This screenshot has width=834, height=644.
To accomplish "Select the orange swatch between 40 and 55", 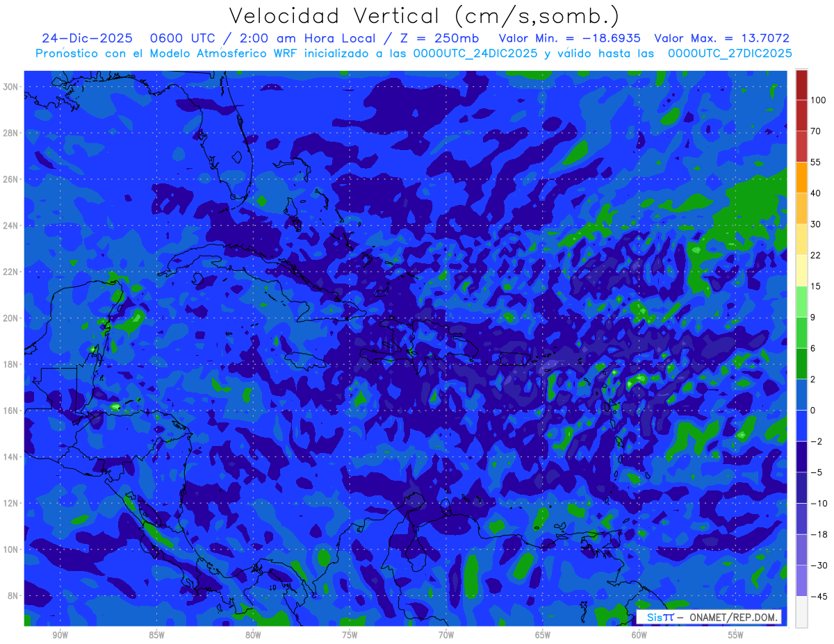I will (801, 177).
